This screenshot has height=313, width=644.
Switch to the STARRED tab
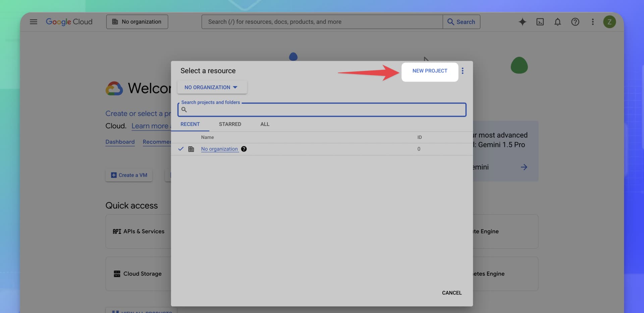click(x=230, y=124)
